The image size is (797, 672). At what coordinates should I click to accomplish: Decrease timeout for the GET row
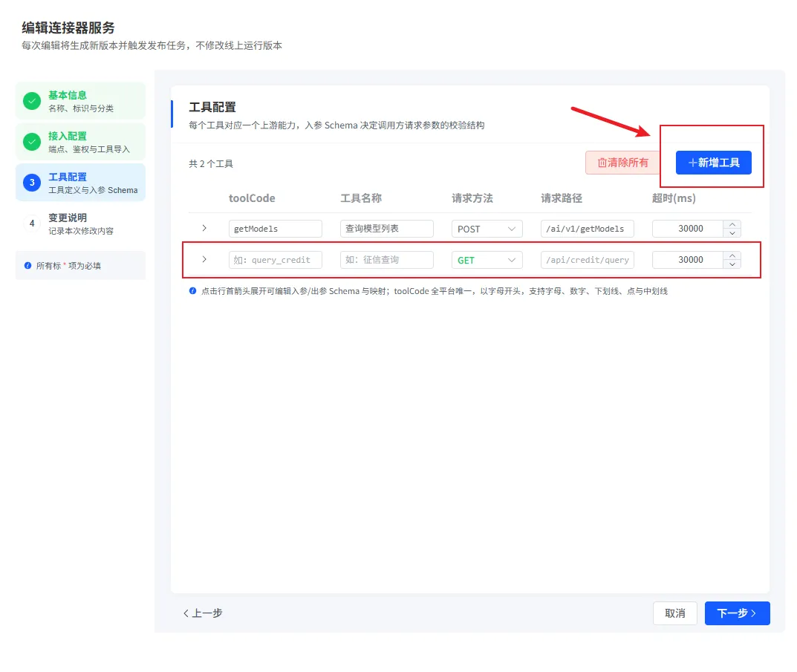click(x=732, y=264)
